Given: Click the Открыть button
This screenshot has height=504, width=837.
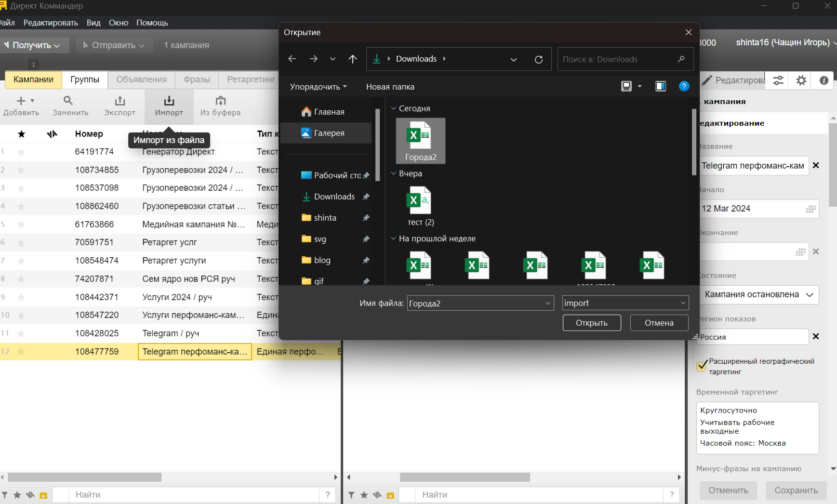Looking at the screenshot, I should [x=592, y=323].
